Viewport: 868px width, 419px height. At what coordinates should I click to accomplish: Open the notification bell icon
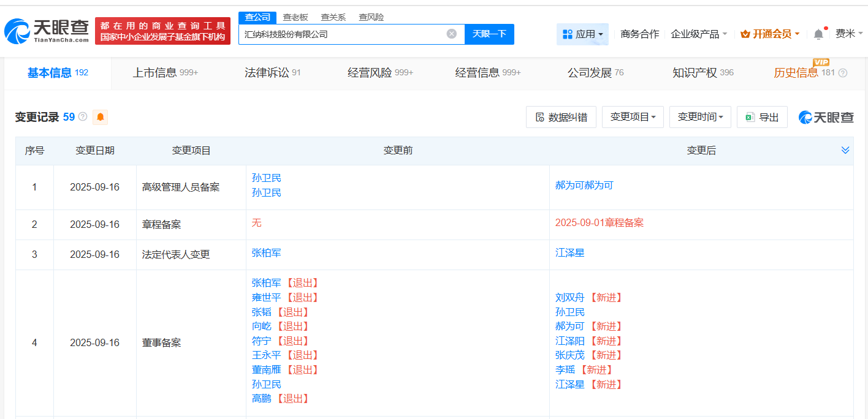click(818, 34)
